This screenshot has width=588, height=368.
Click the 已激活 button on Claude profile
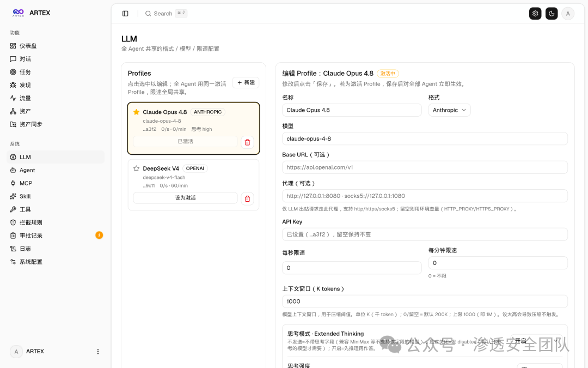(185, 141)
